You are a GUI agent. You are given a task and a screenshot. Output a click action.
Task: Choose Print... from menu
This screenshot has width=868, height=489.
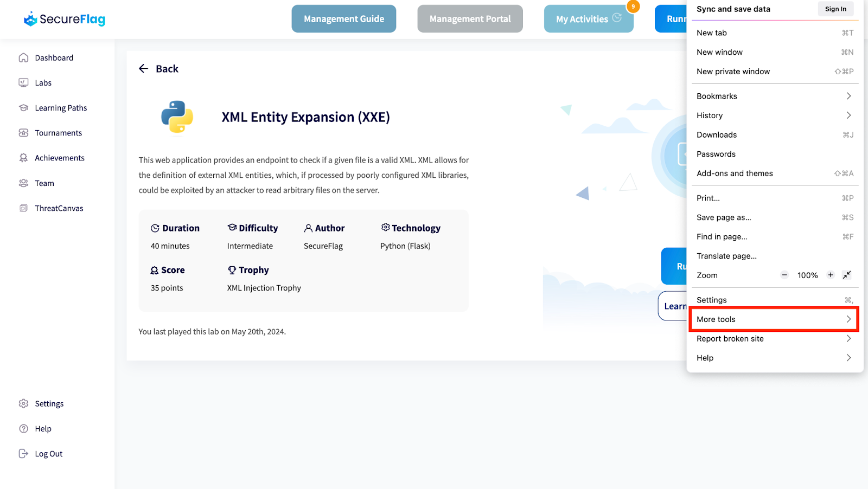click(x=774, y=198)
